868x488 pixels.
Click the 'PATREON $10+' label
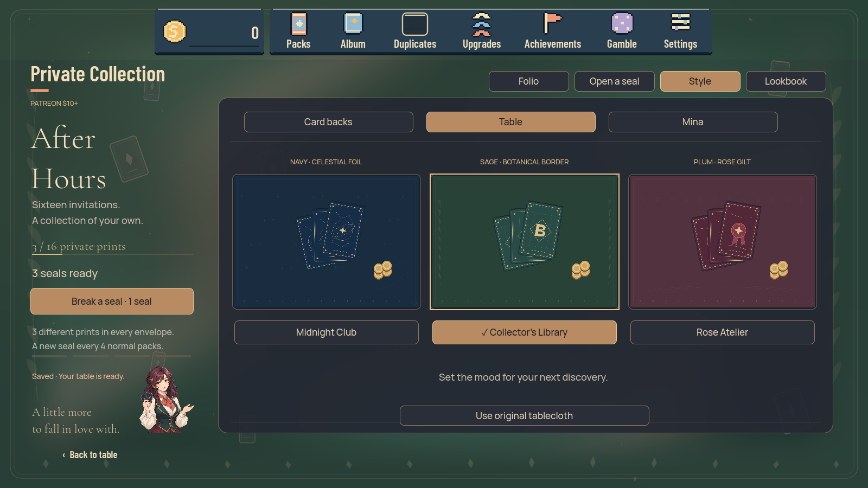(x=54, y=104)
